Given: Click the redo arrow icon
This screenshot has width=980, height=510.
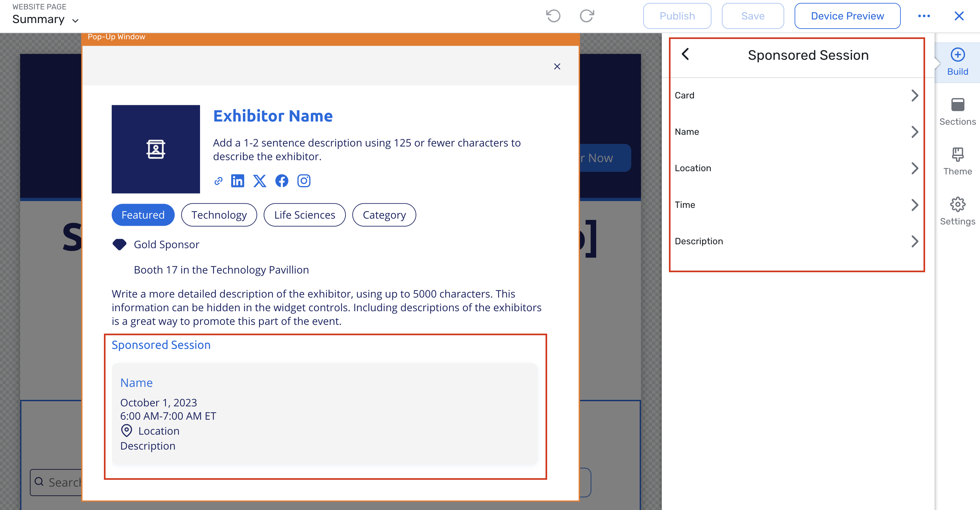Looking at the screenshot, I should click(587, 16).
